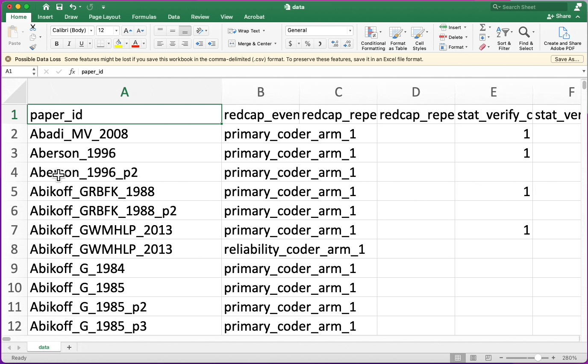The height and width of the screenshot is (364, 588).
Task: Switch to Page Layout view in status bar
Action: pyautogui.click(x=473, y=358)
